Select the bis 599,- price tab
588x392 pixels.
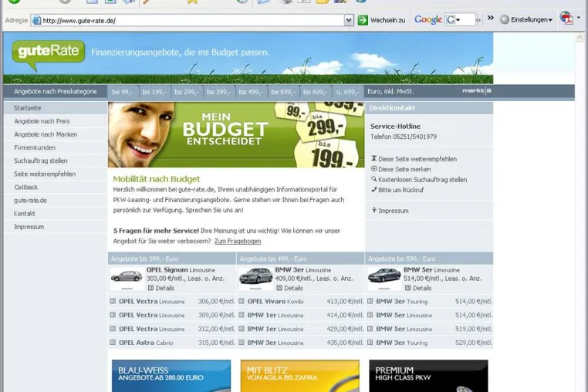point(283,92)
